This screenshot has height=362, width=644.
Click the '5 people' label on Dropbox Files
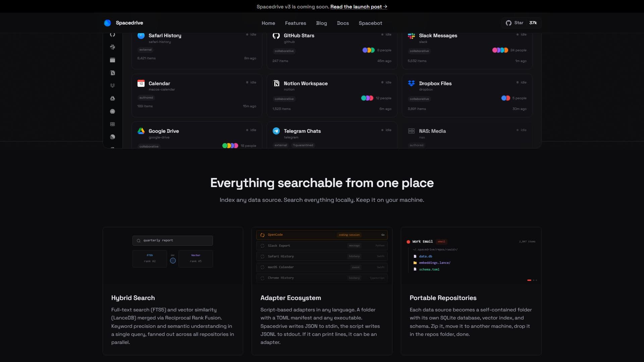(519, 98)
